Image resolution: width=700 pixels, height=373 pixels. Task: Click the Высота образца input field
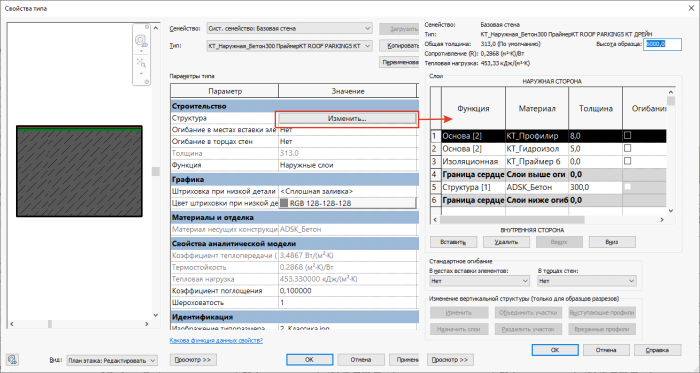[662, 44]
